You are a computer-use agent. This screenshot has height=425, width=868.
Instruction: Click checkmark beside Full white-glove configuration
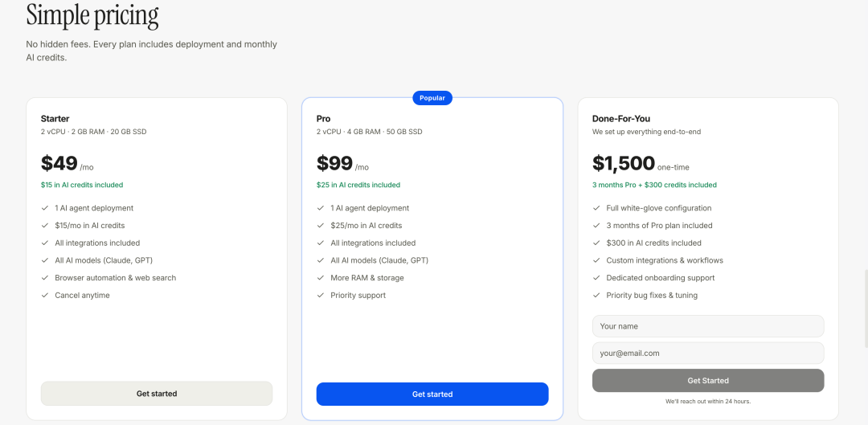tap(596, 208)
